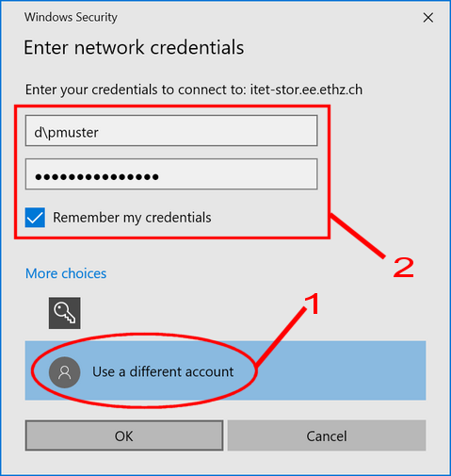The height and width of the screenshot is (476, 451).
Task: Click the red annotation number 1
Action: click(x=312, y=304)
